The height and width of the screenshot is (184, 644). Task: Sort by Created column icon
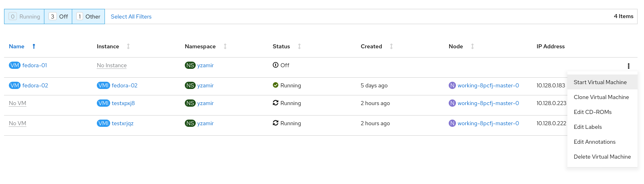point(391,46)
